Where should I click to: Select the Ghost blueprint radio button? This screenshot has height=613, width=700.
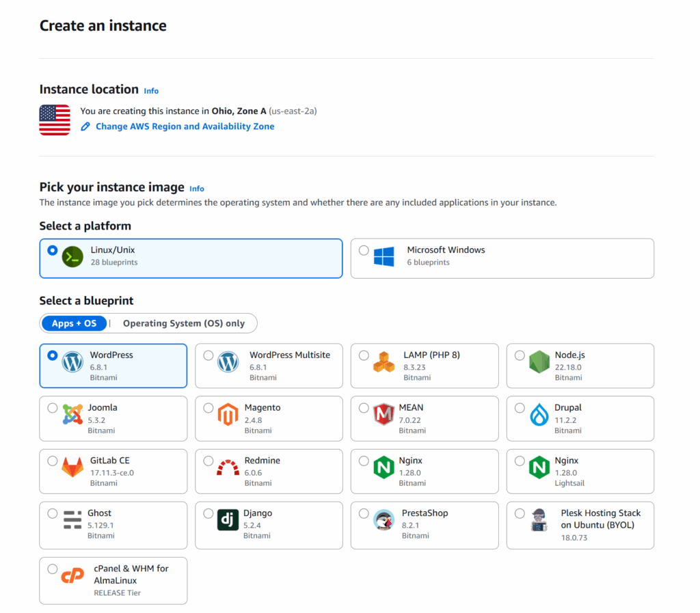tap(53, 513)
